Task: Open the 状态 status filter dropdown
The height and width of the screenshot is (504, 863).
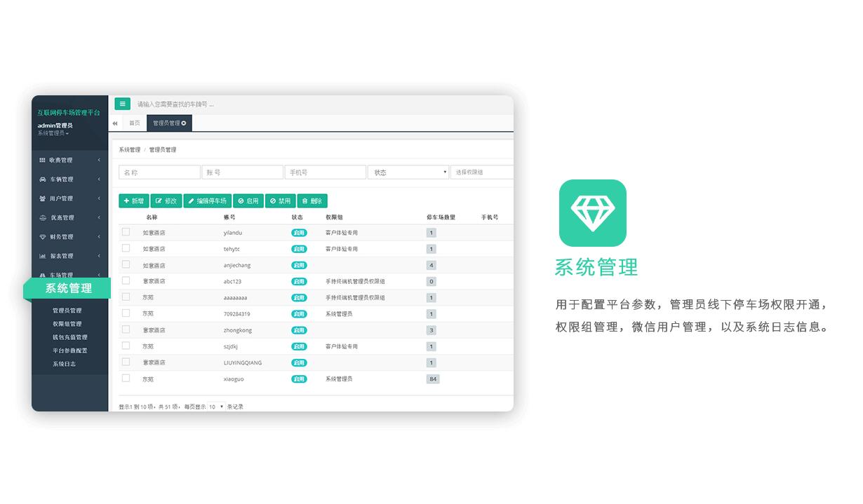Action: coord(408,172)
